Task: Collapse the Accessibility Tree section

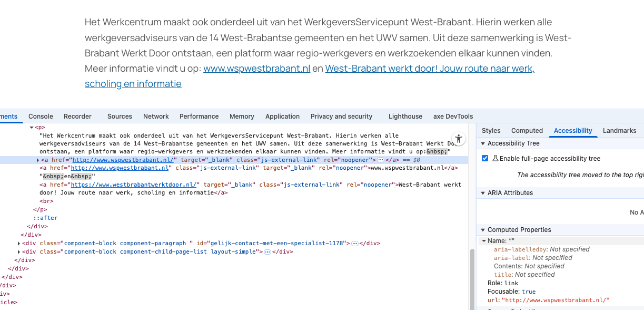Action: point(483,143)
